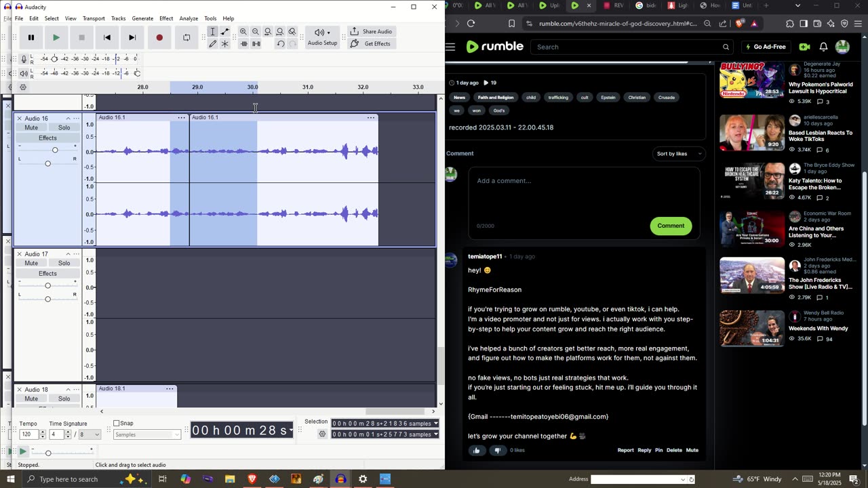Click the playback meter speaker icon

pos(24,73)
